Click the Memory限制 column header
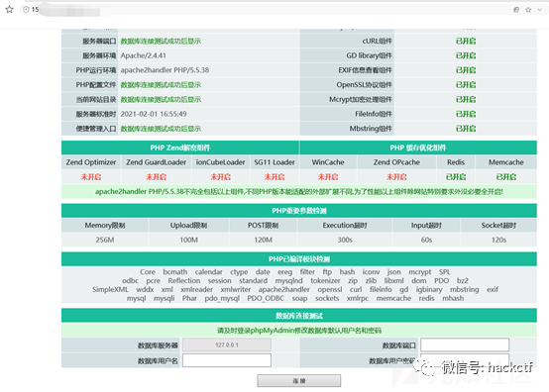Screen dimensions: 549x392 tap(105, 225)
